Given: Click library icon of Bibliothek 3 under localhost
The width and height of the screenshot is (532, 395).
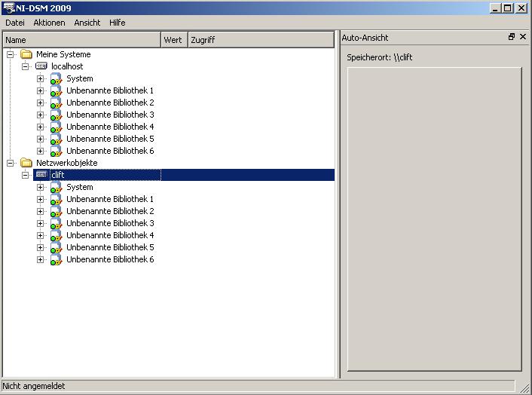Looking at the screenshot, I should click(x=56, y=115).
